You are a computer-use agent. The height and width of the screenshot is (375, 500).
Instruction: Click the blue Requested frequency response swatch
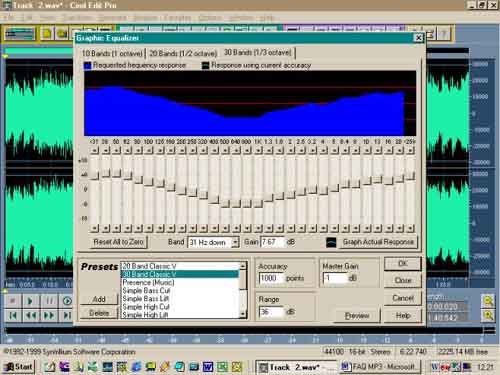point(87,66)
